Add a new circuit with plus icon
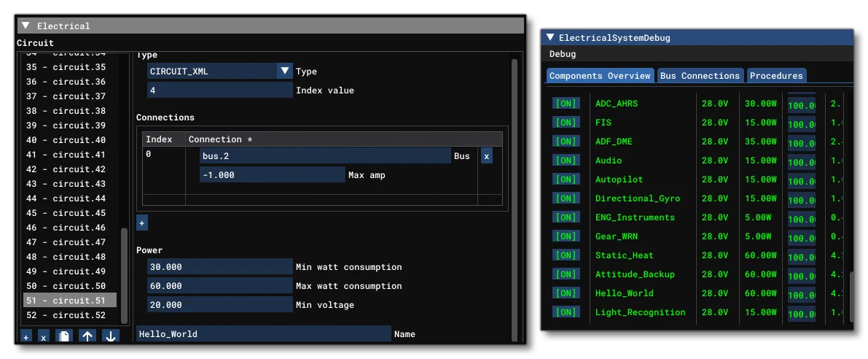868x359 pixels. coord(26,337)
